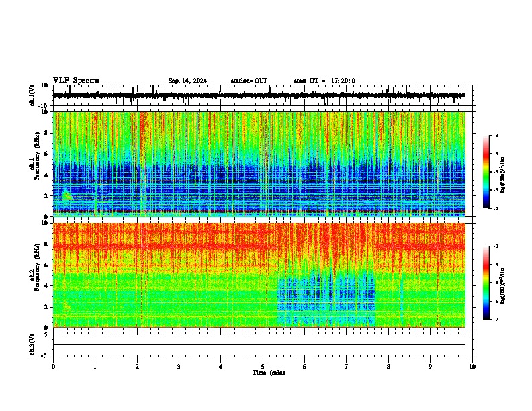Click the 'Time (min)' axis label
This screenshot has height=411, width=532.
tap(269, 373)
